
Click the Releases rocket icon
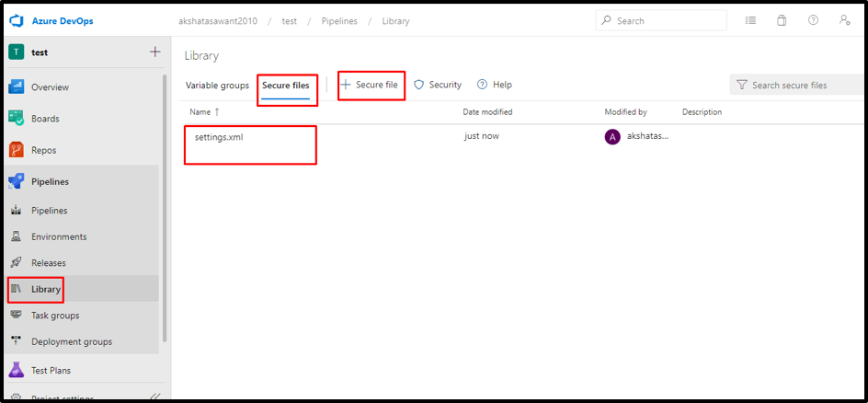point(16,262)
